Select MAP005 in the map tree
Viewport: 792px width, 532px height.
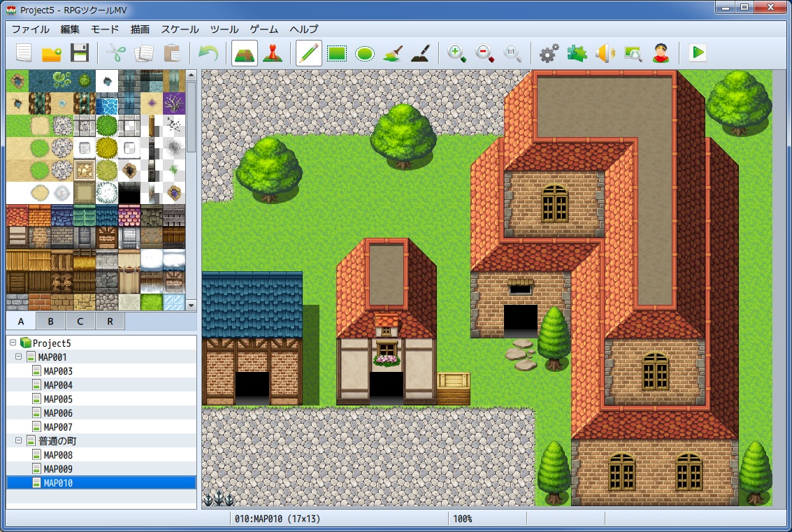[x=57, y=399]
